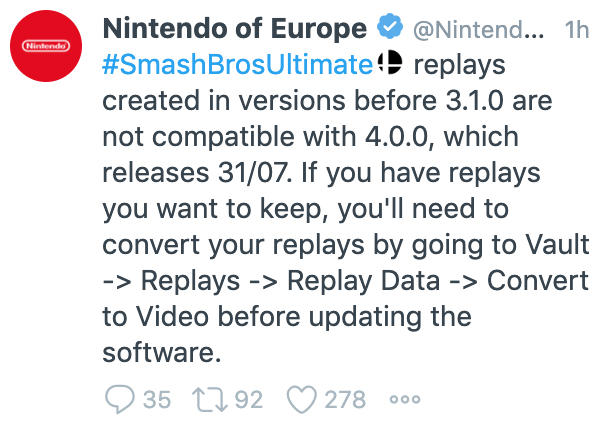This screenshot has height=434, width=608.
Task: Click the like count 278
Action: 346,400
